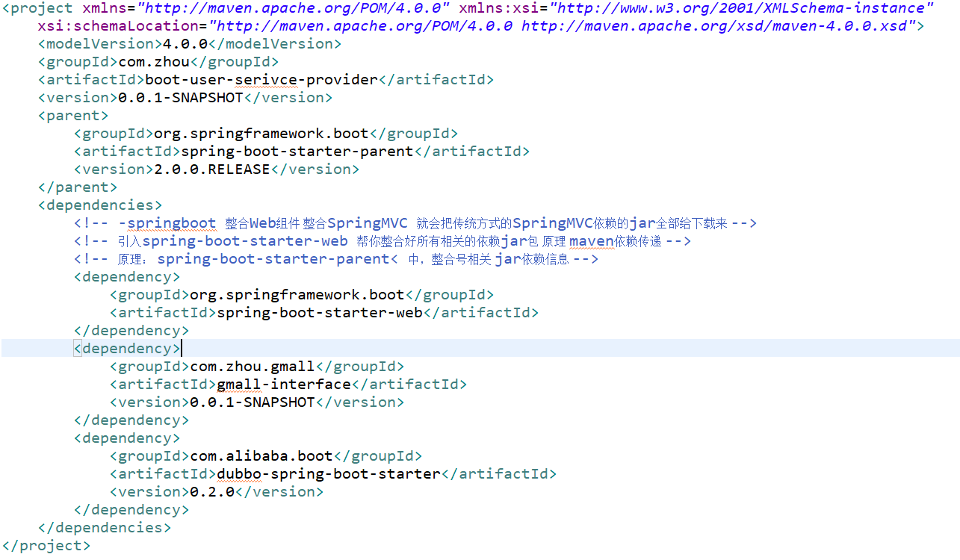Select the groupId text com.zhou

point(154,62)
